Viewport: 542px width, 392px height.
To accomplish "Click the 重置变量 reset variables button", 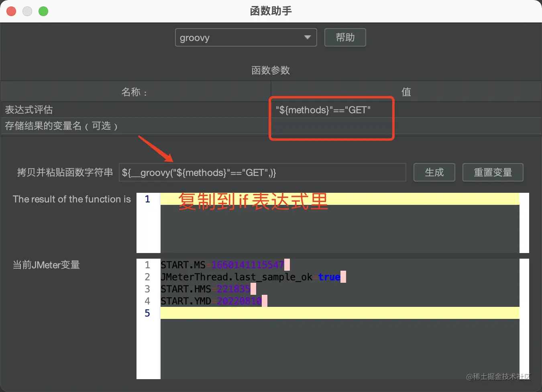I will [493, 172].
